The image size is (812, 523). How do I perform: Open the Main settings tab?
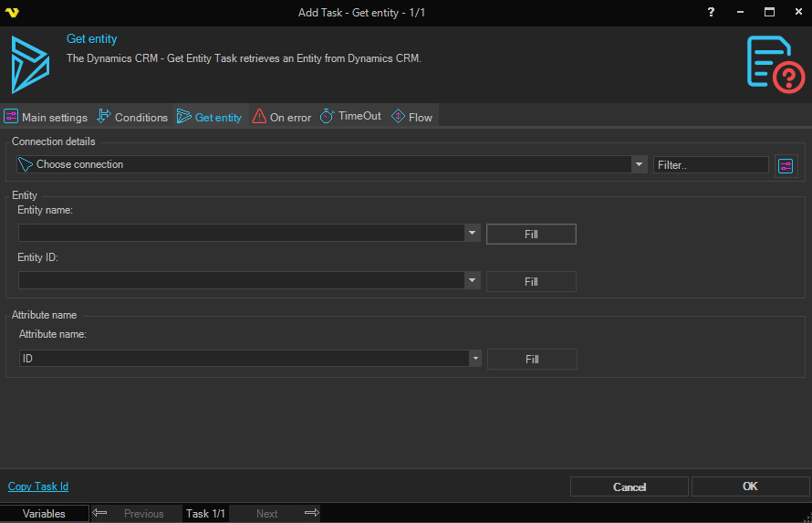[46, 117]
